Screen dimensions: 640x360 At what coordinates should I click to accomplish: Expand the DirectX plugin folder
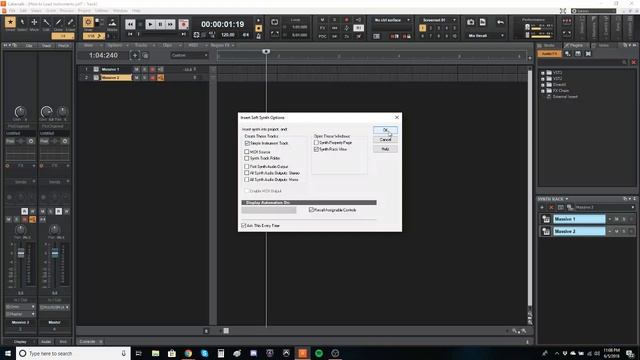tap(543, 85)
